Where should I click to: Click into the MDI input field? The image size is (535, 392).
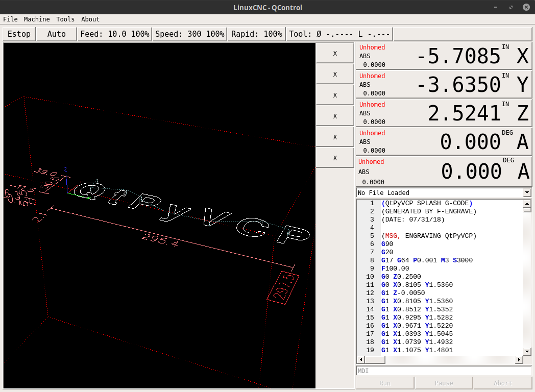pyautogui.click(x=444, y=371)
